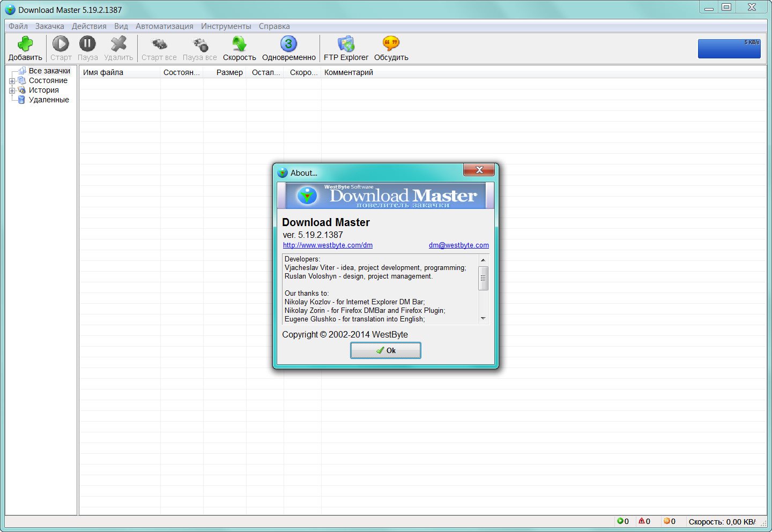This screenshot has width=772, height=532.
Task: Click the orange paused downloads status icon
Action: 666,521
